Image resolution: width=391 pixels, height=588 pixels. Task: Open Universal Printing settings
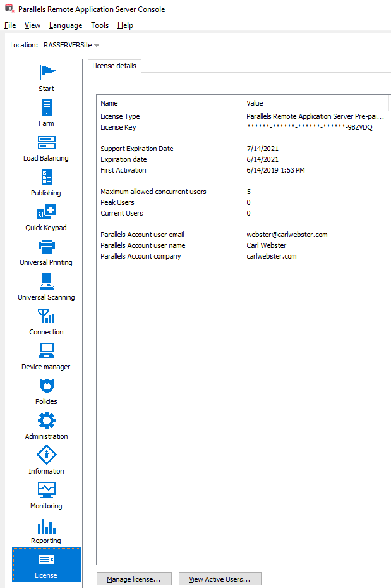[46, 252]
